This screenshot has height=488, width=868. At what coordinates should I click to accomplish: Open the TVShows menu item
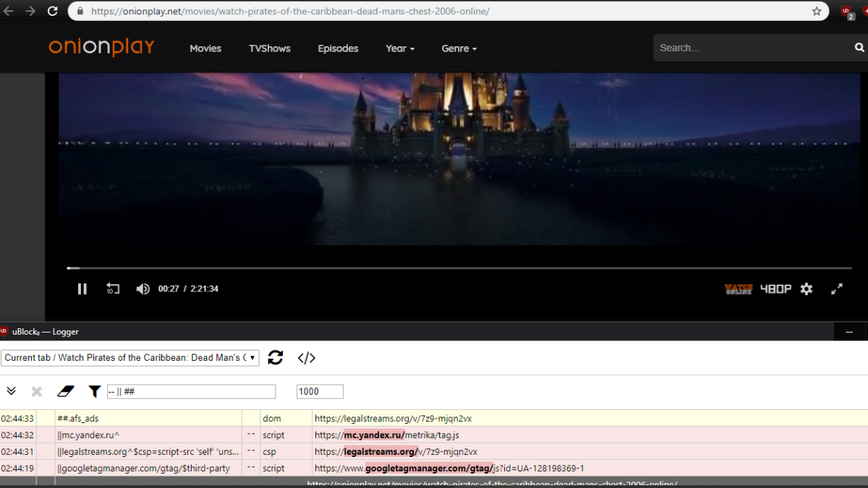click(270, 48)
